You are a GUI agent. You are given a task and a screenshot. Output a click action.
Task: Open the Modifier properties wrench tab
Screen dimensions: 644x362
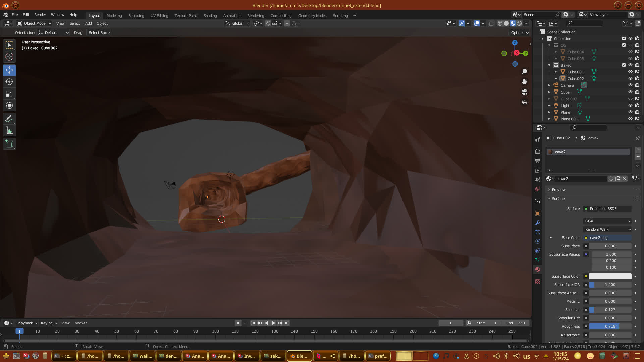tap(538, 223)
